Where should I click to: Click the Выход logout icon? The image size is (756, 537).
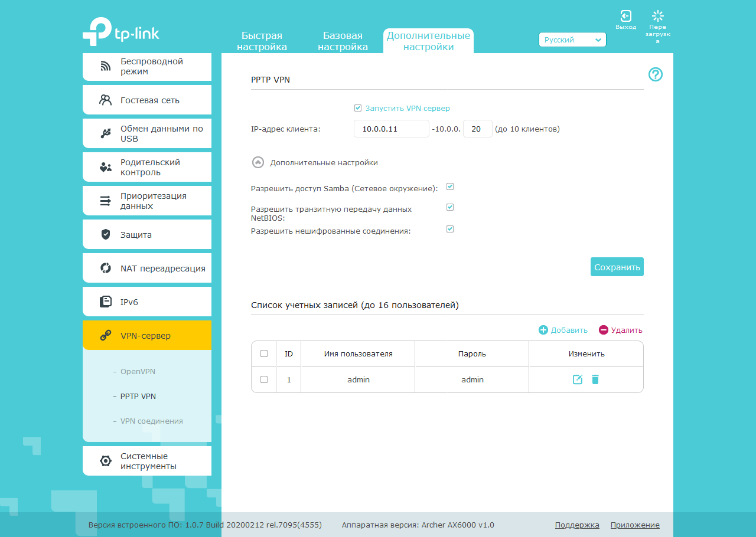626,17
